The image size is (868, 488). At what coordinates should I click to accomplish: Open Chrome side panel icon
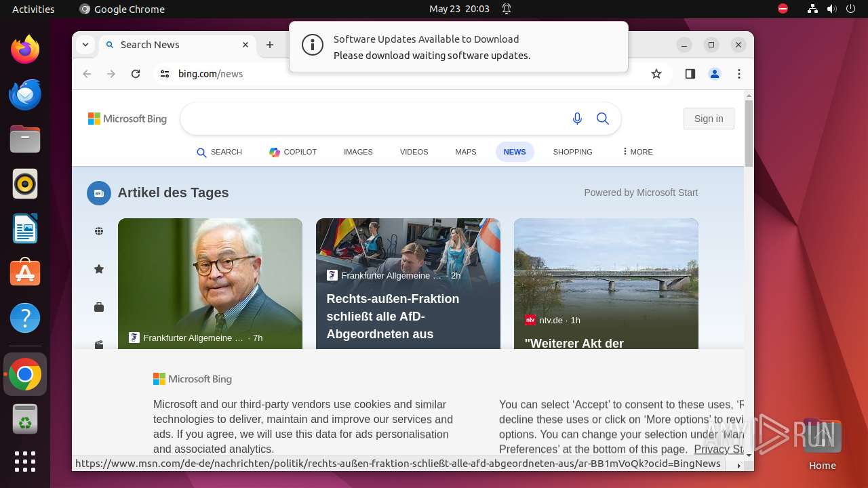690,74
